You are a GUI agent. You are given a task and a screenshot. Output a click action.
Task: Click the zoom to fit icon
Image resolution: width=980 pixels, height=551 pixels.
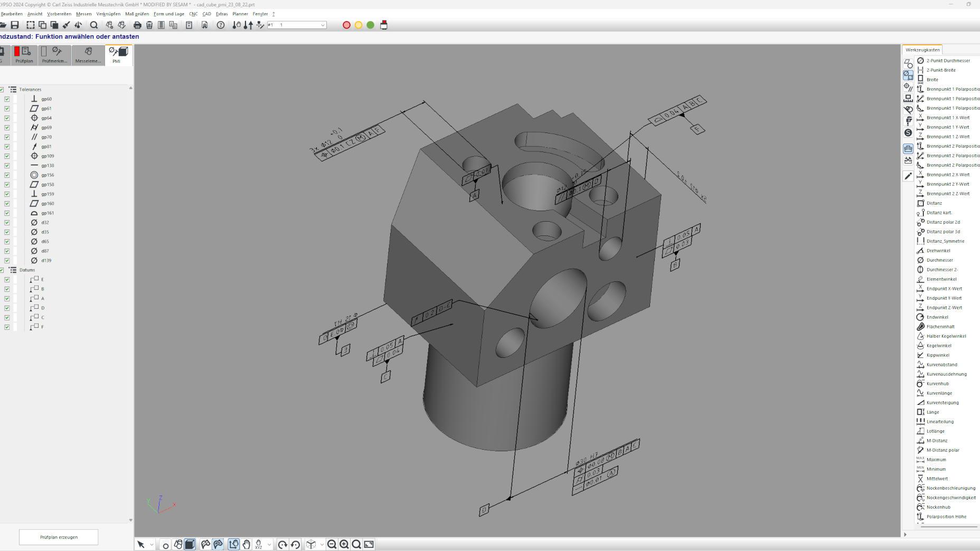click(x=369, y=544)
